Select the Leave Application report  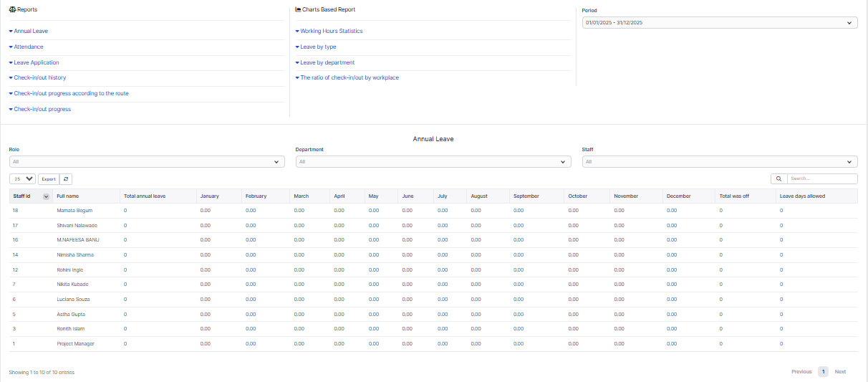coord(36,63)
